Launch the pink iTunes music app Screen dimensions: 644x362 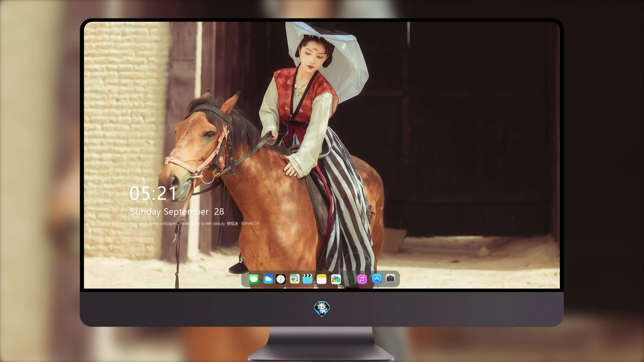(x=362, y=279)
